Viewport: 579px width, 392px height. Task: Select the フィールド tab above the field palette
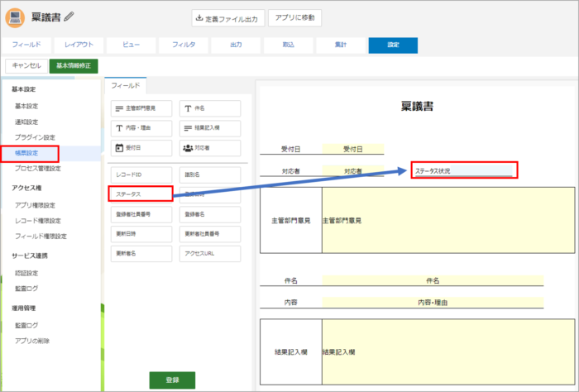pyautogui.click(x=126, y=86)
